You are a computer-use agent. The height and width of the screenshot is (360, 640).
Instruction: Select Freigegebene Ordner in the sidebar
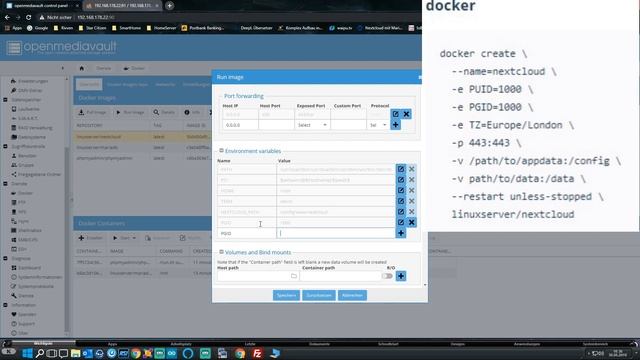coord(36,174)
